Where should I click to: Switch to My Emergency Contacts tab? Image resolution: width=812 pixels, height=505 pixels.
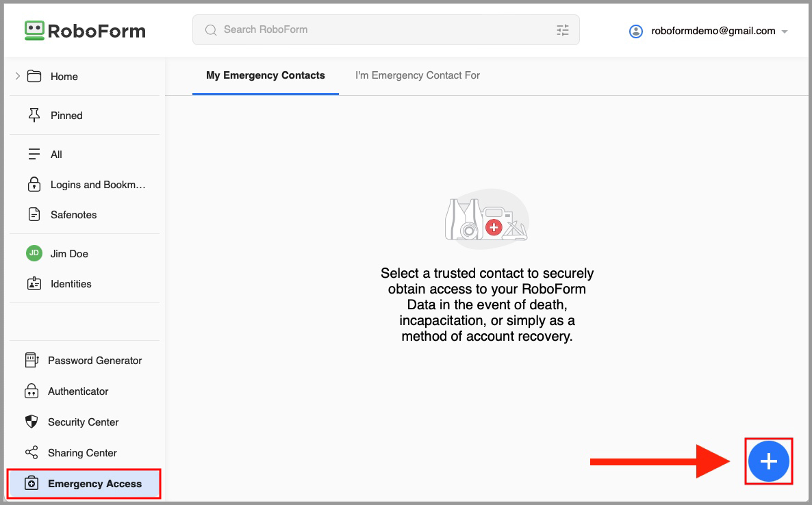point(266,75)
